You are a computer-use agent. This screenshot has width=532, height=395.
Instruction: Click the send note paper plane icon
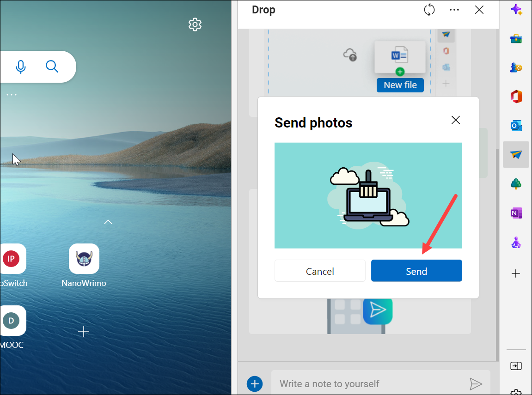pos(477,383)
